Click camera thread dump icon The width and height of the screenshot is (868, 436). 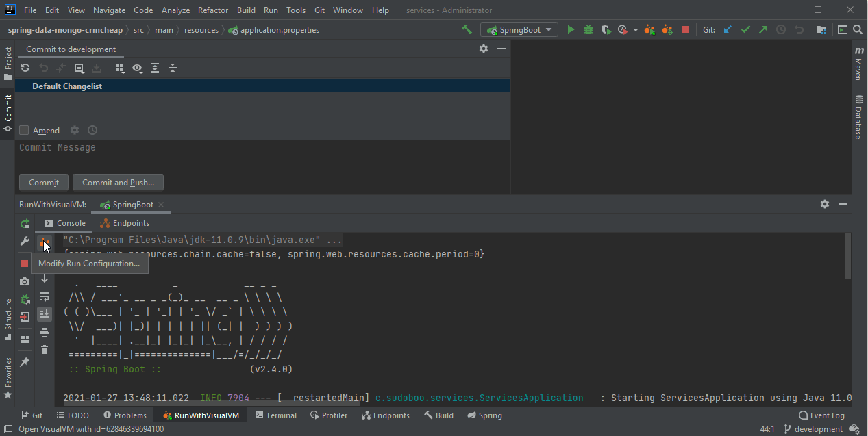coord(25,281)
